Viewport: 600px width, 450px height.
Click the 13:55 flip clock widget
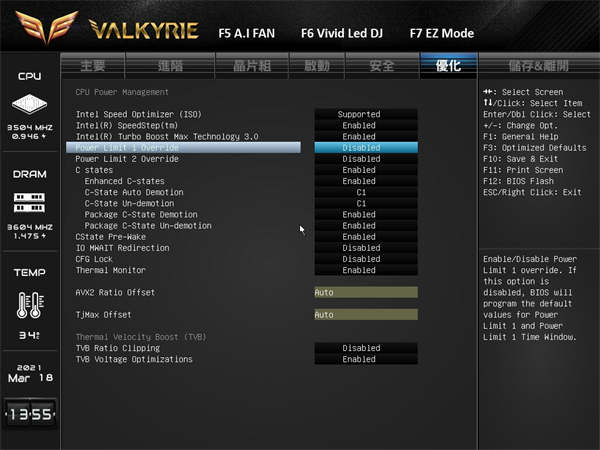[x=30, y=414]
